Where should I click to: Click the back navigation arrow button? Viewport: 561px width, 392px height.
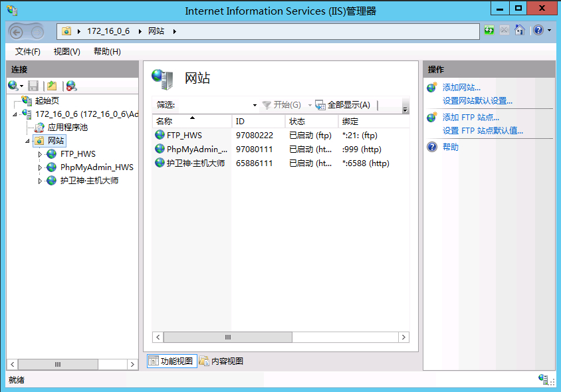(x=17, y=32)
